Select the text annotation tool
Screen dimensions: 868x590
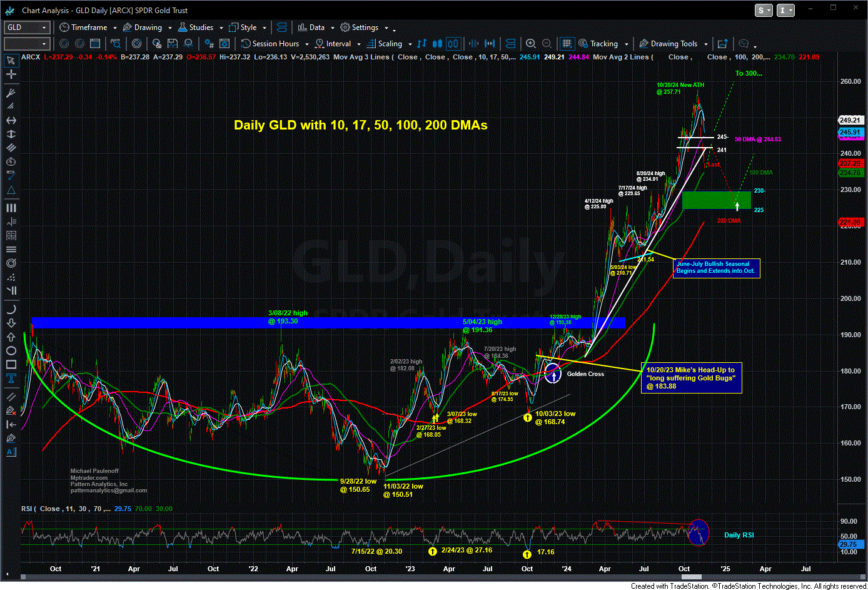(11, 378)
